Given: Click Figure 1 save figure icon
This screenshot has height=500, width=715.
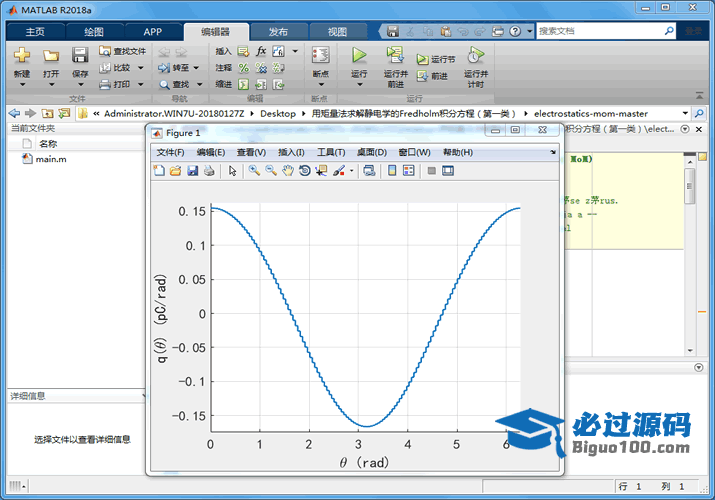Looking at the screenshot, I should click(x=192, y=171).
